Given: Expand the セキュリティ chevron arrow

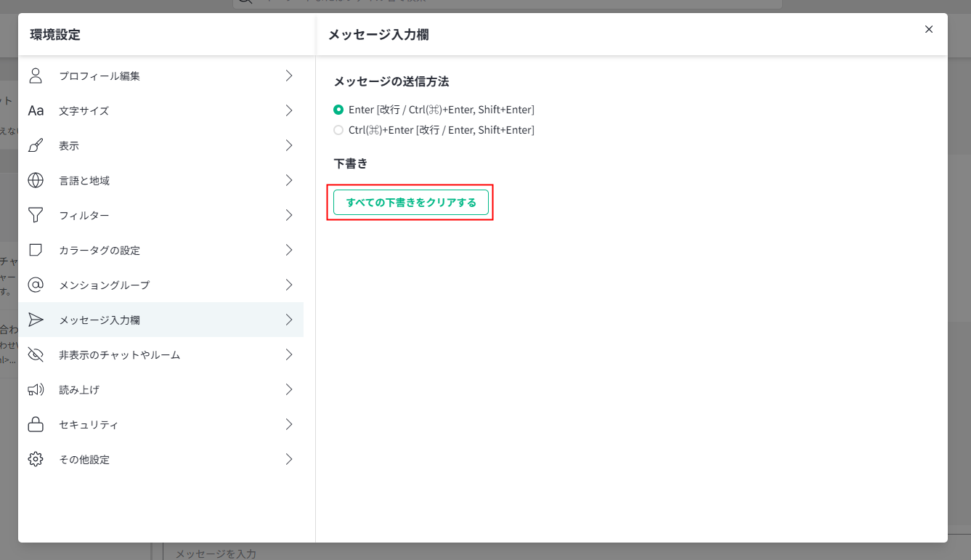Looking at the screenshot, I should click(289, 424).
